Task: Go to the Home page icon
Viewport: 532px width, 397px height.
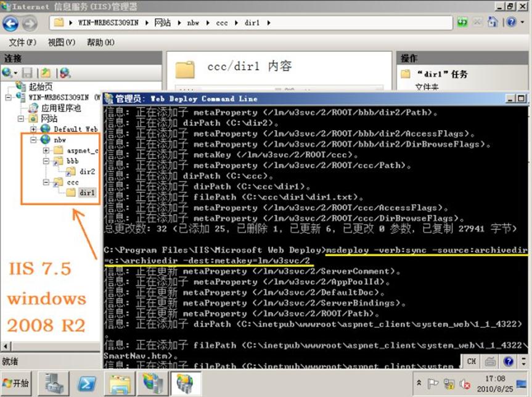Action: pos(493,22)
